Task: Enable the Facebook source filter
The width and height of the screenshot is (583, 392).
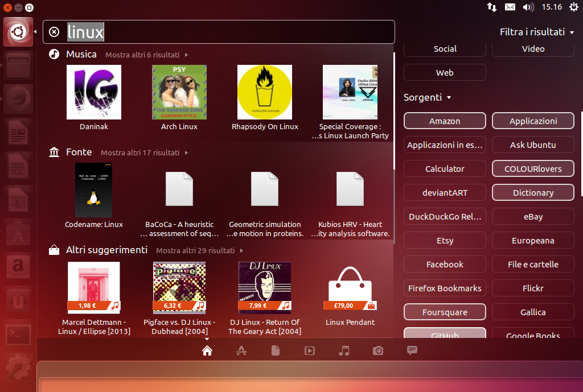Action: pos(445,264)
